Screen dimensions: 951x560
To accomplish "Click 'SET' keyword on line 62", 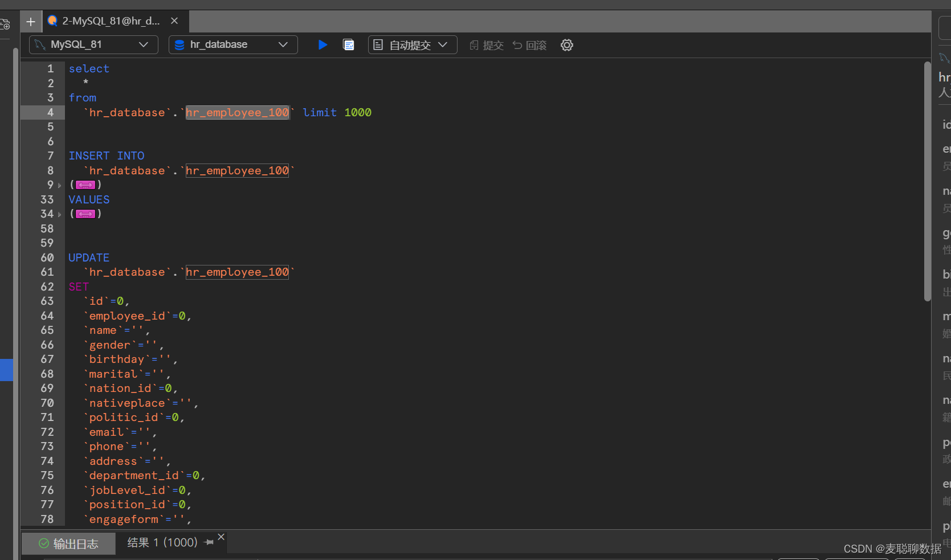I will coord(79,287).
